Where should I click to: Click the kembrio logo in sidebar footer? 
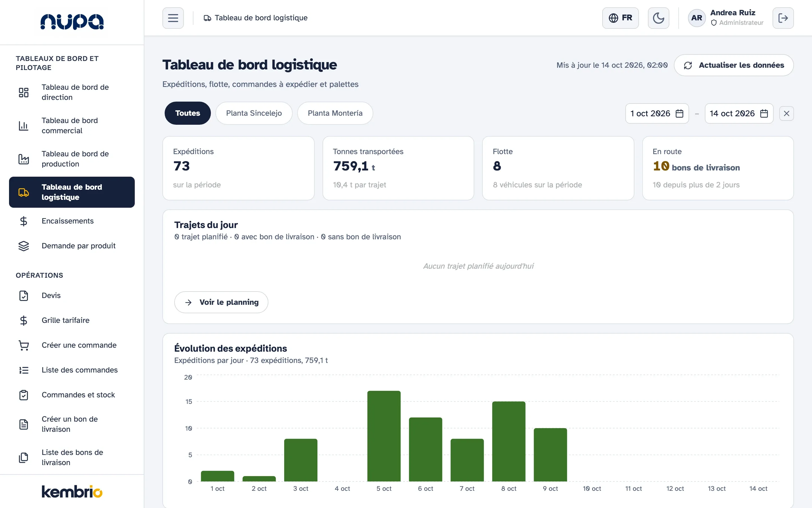(72, 491)
